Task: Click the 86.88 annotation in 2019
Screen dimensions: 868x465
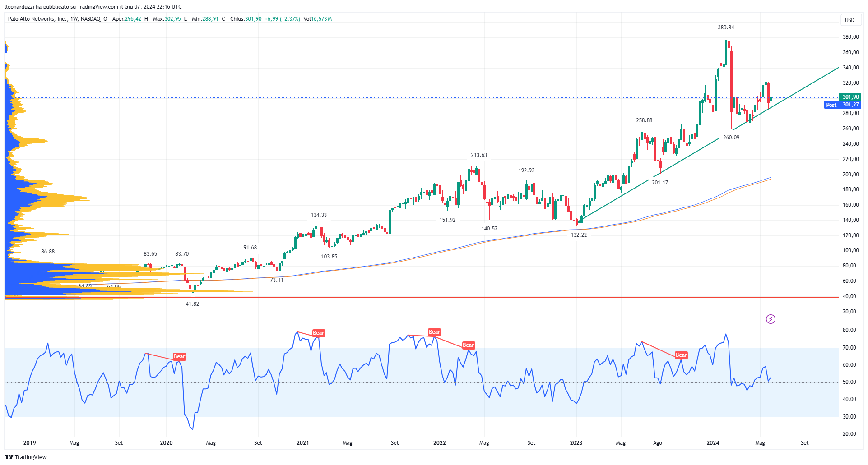Action: click(x=48, y=252)
